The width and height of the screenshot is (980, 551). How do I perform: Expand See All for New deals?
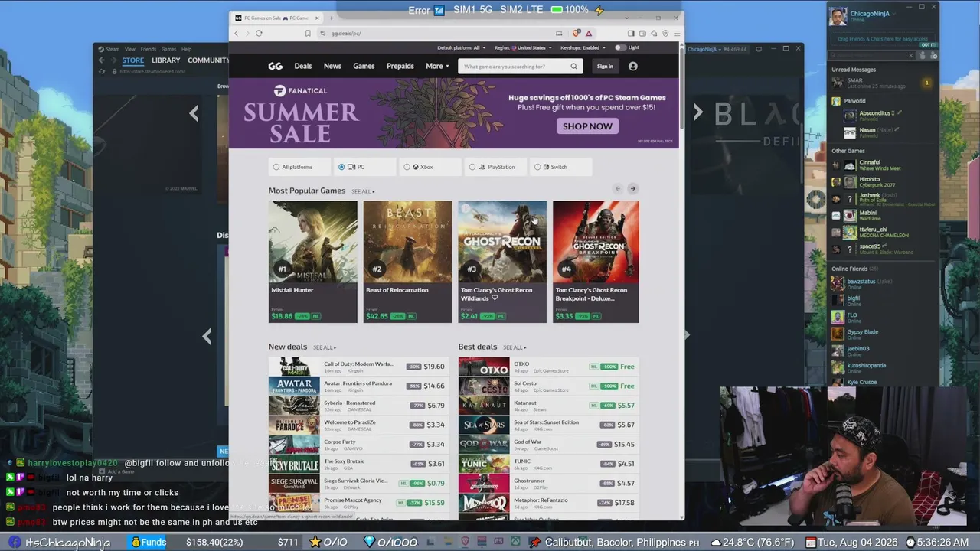click(x=325, y=347)
